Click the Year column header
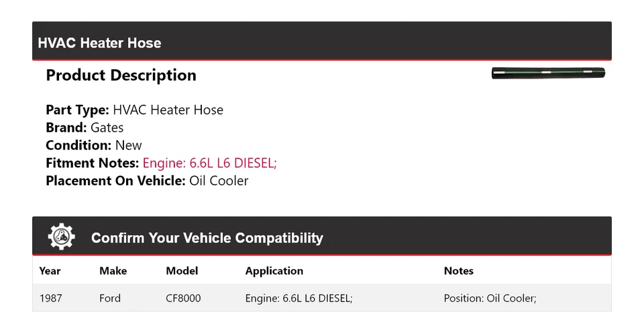Screen dimensions: 644x333 50,271
